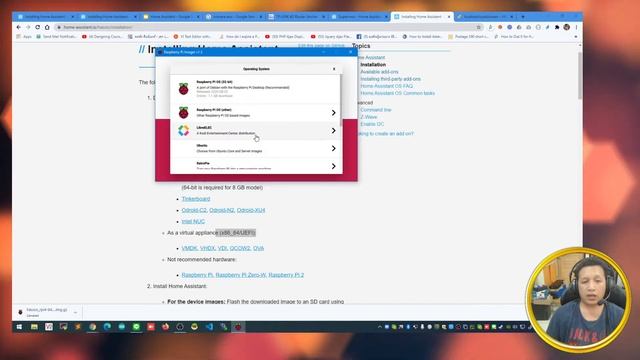The width and height of the screenshot is (640, 360).
Task: Switch to the last browser tab
Action: [x=484, y=17]
